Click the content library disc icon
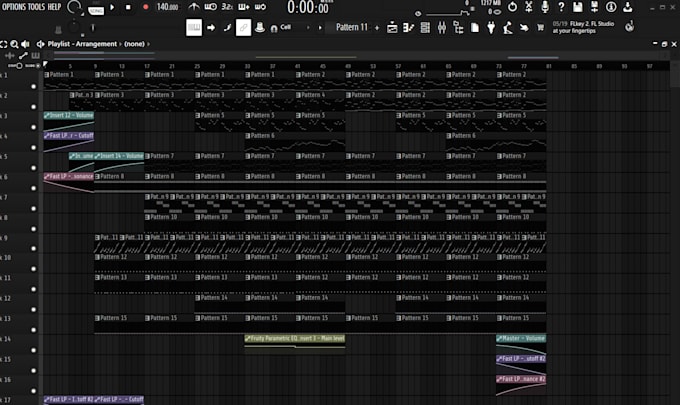Viewport: 680px width, 405px height. click(x=629, y=27)
